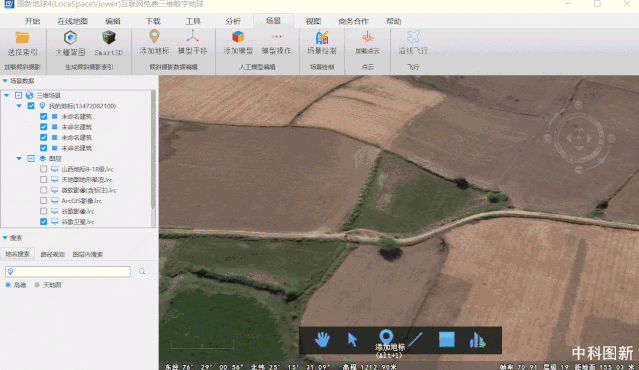The height and width of the screenshot is (370, 639).
Task: Click the place name search input field
Action: [x=68, y=271]
